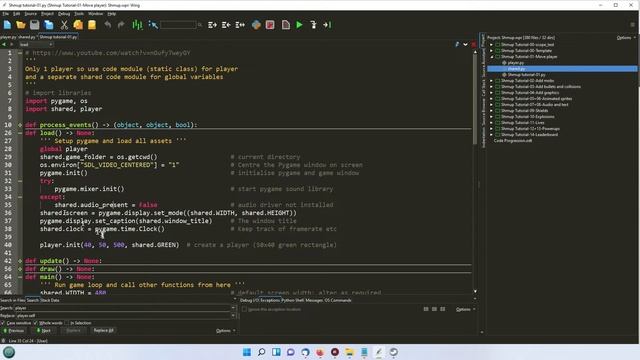Collapse the main function fold
The image size is (640, 360).
[x=20, y=277]
